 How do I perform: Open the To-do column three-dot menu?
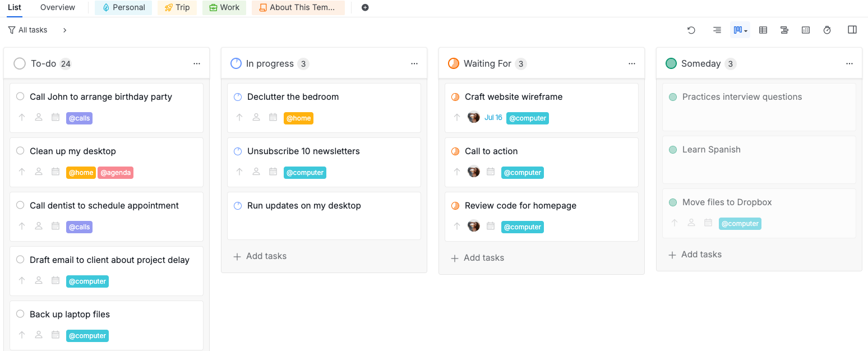197,64
